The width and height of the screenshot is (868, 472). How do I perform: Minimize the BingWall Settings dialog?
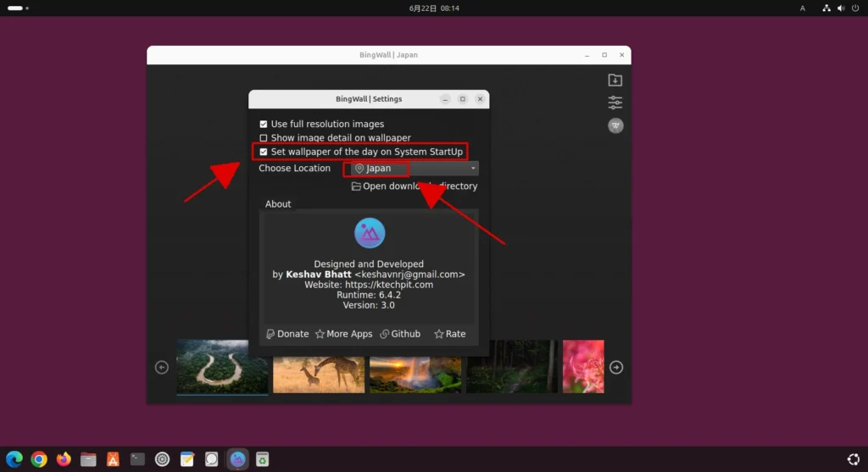click(445, 99)
